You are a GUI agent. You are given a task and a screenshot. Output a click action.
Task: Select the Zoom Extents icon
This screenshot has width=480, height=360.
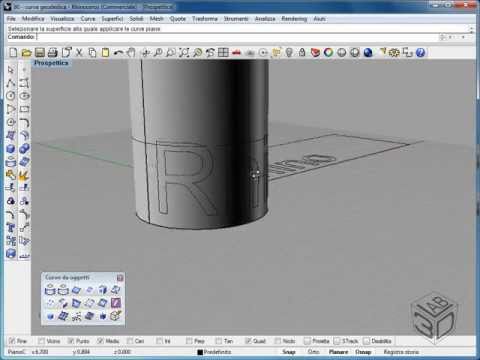(x=184, y=53)
